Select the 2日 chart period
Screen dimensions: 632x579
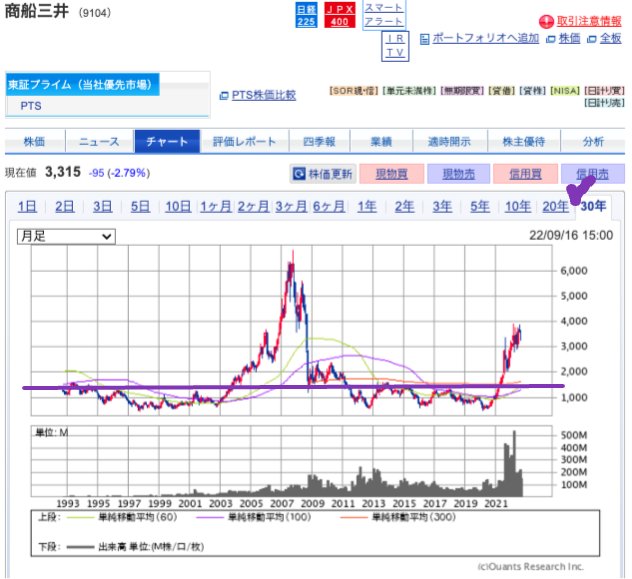click(x=65, y=207)
